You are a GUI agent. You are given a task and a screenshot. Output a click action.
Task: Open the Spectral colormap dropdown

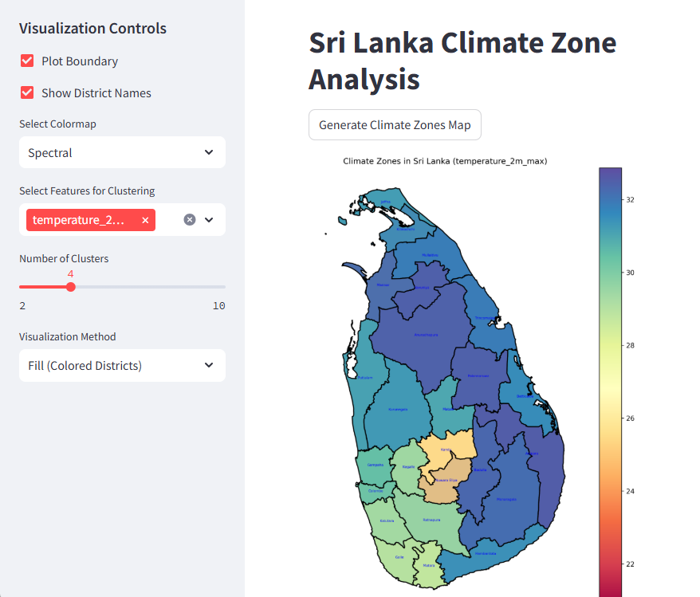coord(122,152)
